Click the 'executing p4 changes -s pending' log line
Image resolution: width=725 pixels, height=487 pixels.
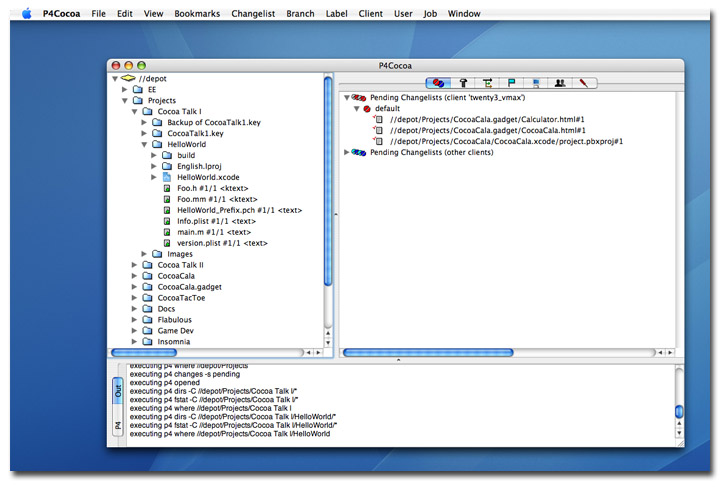click(185, 374)
